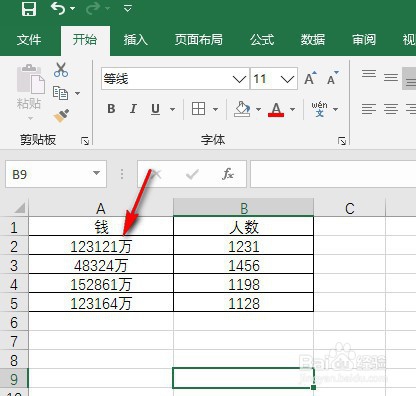
Task: Select column A header
Action: (101, 209)
